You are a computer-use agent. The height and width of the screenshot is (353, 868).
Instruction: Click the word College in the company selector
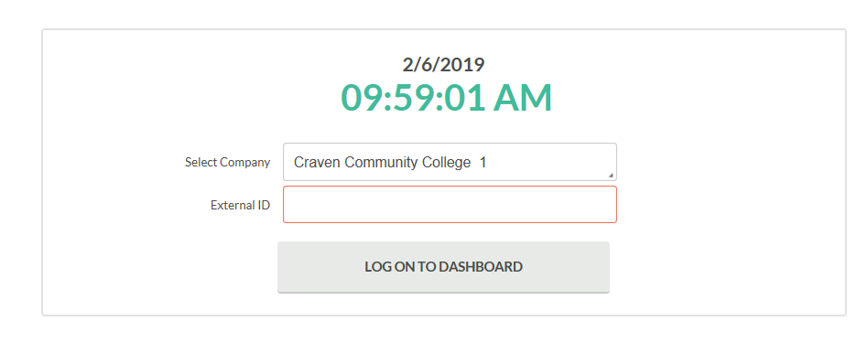[x=446, y=163]
